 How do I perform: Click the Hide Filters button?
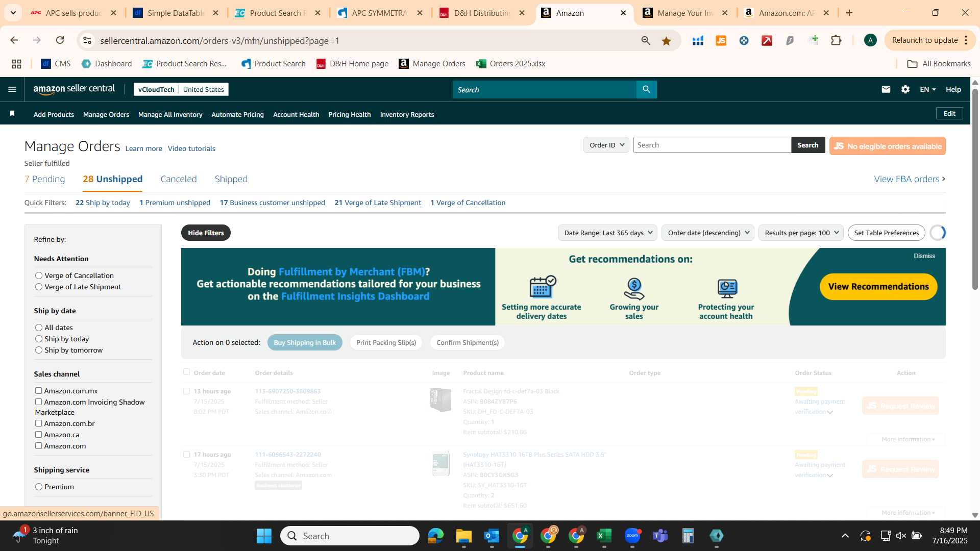pos(206,233)
